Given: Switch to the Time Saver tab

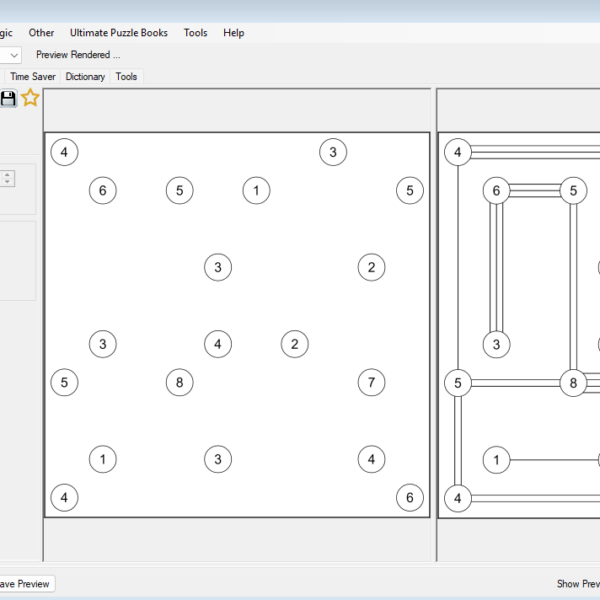Looking at the screenshot, I should (33, 76).
